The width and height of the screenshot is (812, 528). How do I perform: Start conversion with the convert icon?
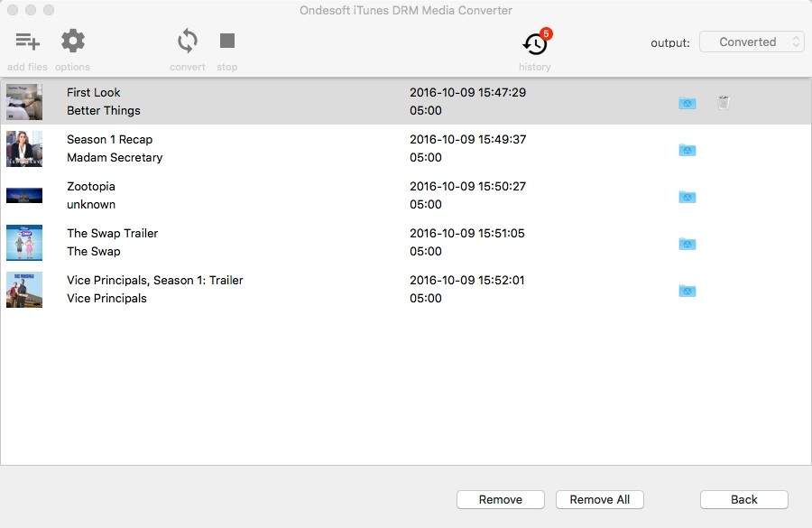click(188, 41)
